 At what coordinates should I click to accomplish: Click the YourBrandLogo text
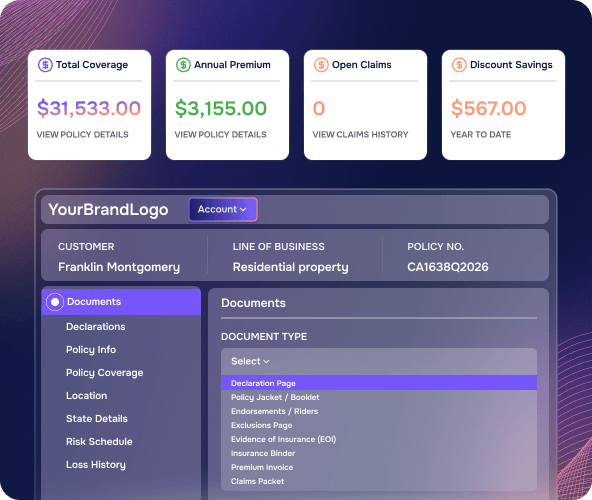tap(108, 210)
